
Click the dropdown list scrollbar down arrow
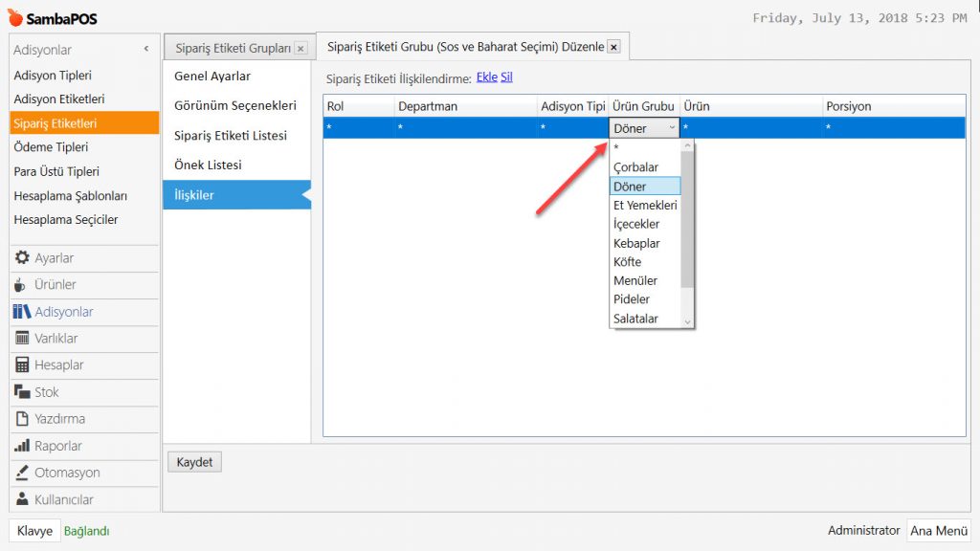[x=687, y=321]
